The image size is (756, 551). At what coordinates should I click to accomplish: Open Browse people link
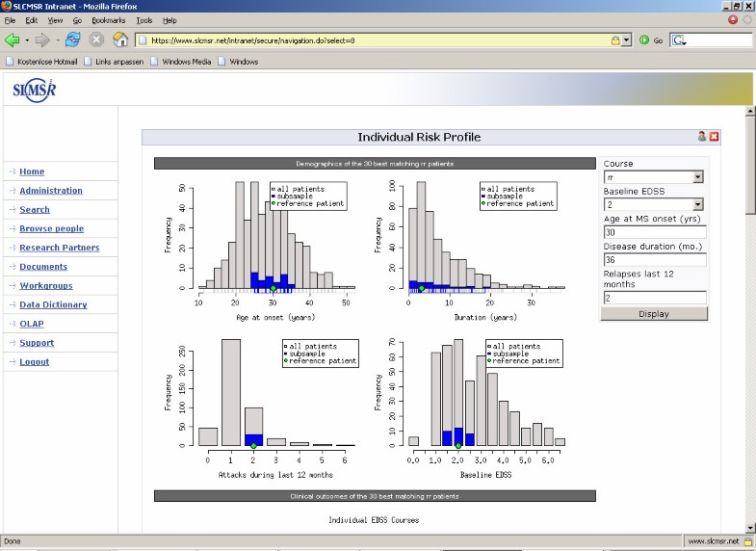(52, 228)
